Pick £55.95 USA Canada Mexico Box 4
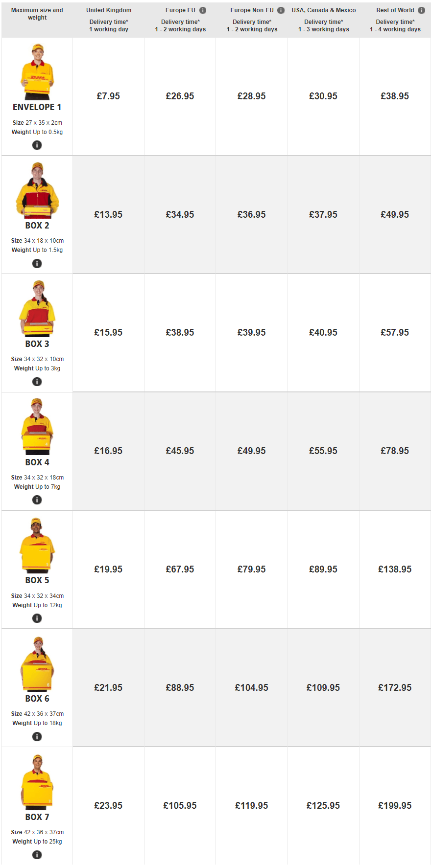This screenshot has height=868, width=432. (323, 451)
